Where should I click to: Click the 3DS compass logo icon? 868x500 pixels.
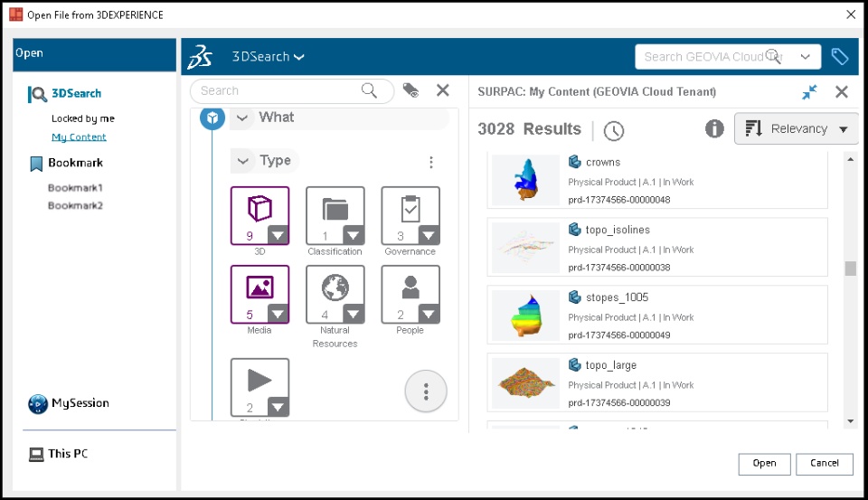(x=200, y=57)
